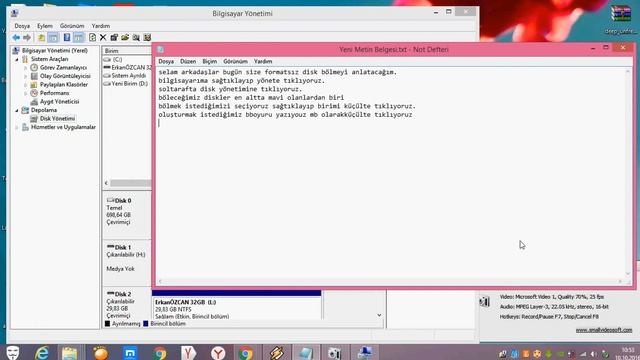Expand the Paylaşılan Klasörler tree node
Image resolution: width=640 pixels, height=360 pixels.
(x=25, y=85)
